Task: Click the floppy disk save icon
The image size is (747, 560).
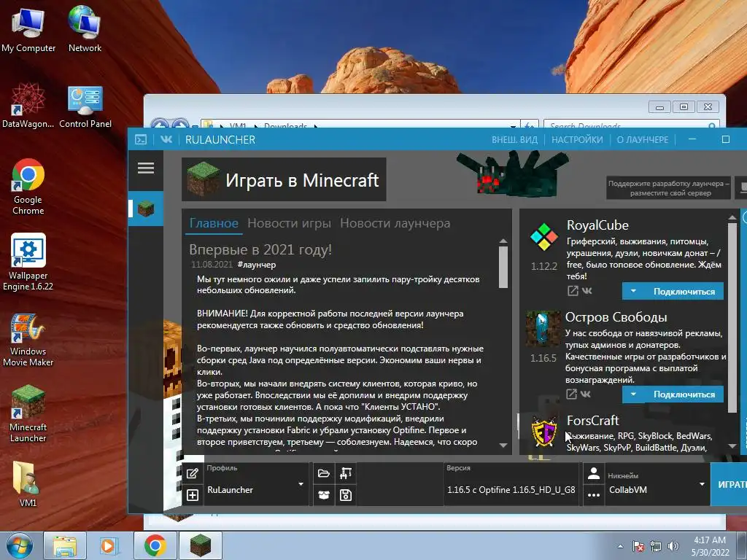Action: click(346, 495)
